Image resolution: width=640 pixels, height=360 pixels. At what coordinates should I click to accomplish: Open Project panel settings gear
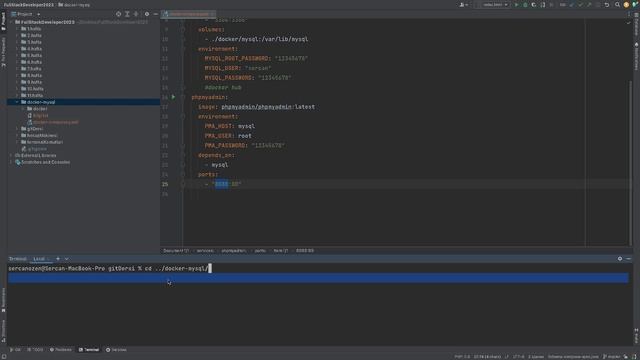147,14
